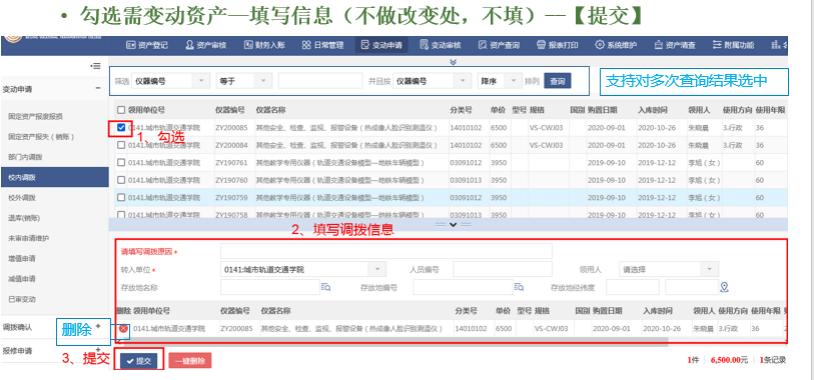Open the 报表打印 menu
The width and height of the screenshot is (814, 380).
(x=558, y=45)
